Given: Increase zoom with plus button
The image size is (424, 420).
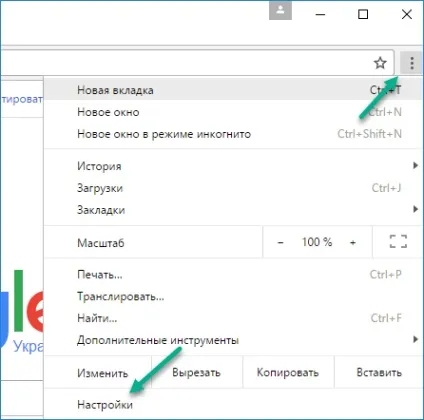Looking at the screenshot, I should [353, 242].
